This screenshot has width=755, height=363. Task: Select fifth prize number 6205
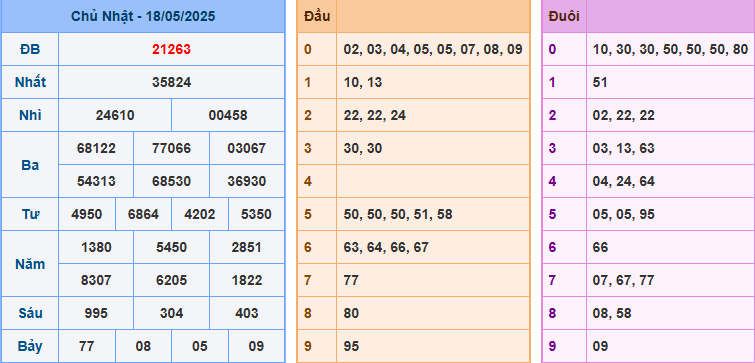(171, 280)
